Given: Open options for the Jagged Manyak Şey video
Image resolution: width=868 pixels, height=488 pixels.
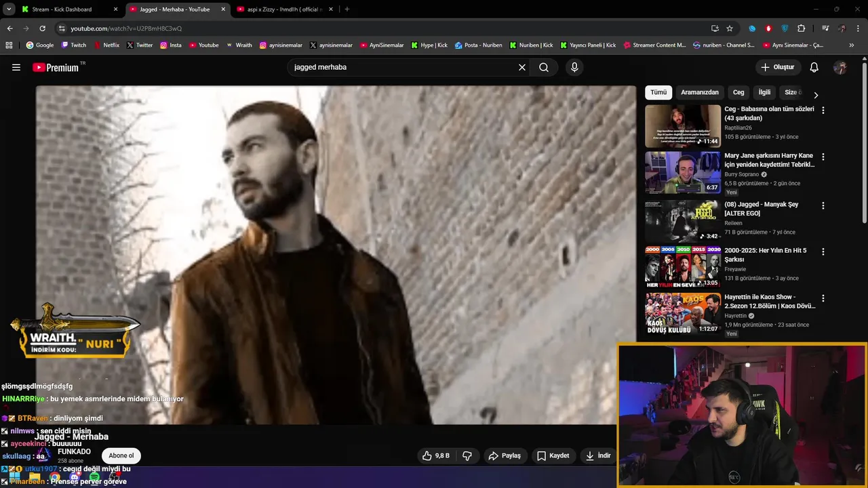Looking at the screenshot, I should click(823, 205).
